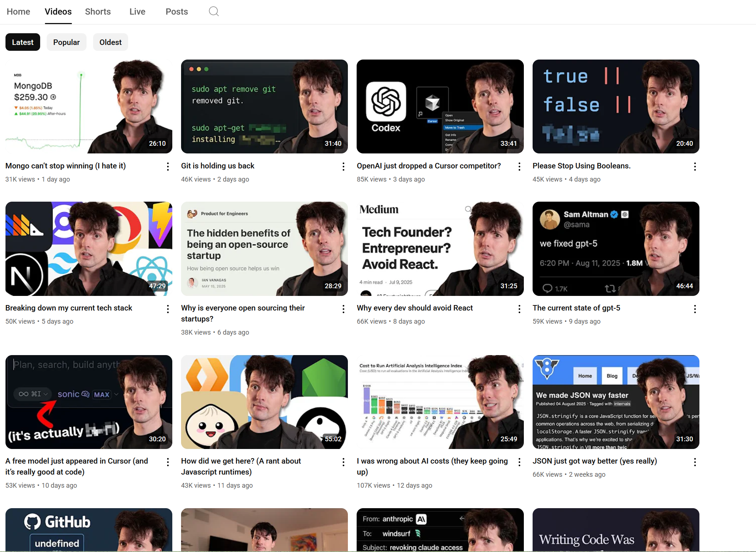Play the 'sudo apt remove git' thumbnail video
This screenshot has width=756, height=552.
[x=264, y=106]
